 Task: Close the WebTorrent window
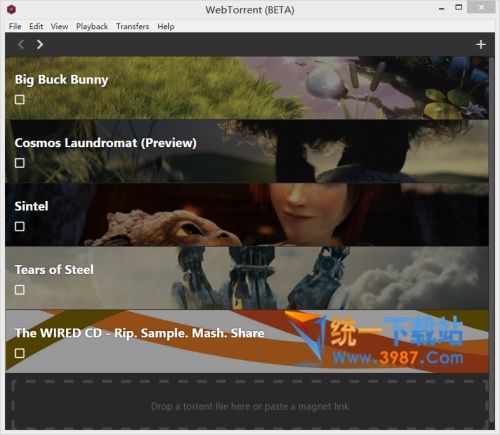[481, 7]
